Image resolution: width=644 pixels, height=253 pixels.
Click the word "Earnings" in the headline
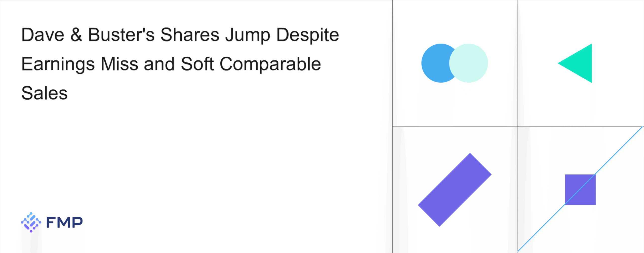(58, 64)
